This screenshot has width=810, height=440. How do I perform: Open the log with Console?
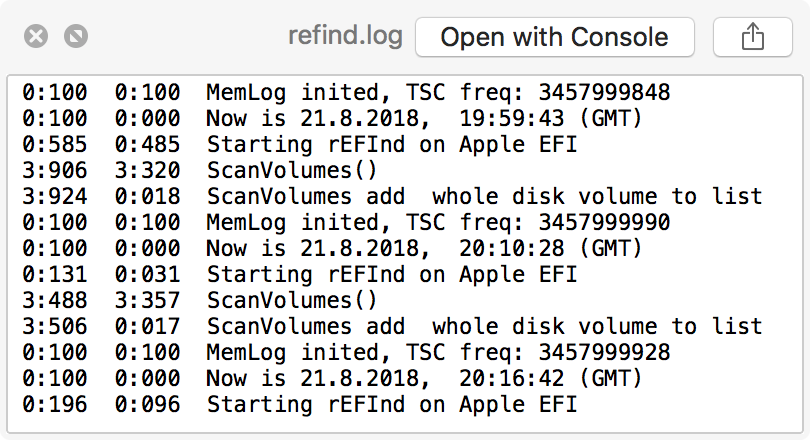[554, 38]
